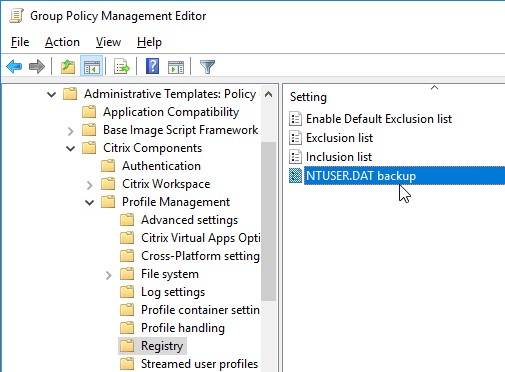Select the Citrix Components tree item

(x=152, y=148)
